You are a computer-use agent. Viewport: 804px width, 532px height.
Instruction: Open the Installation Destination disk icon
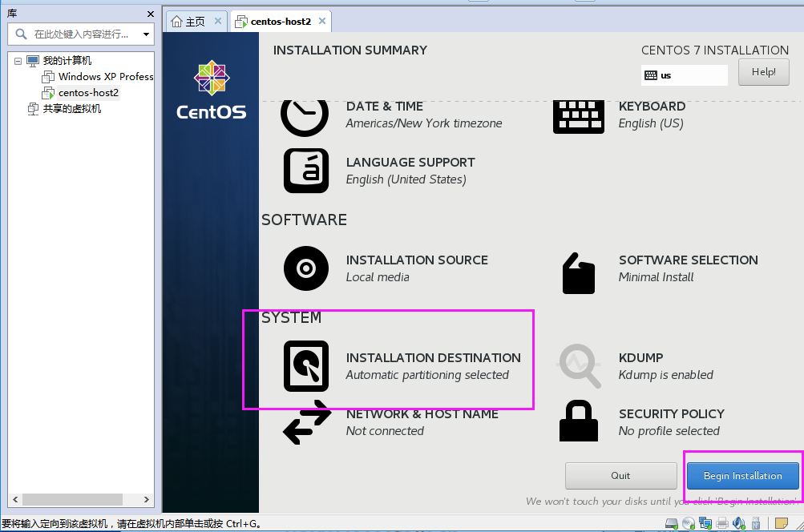[306, 366]
